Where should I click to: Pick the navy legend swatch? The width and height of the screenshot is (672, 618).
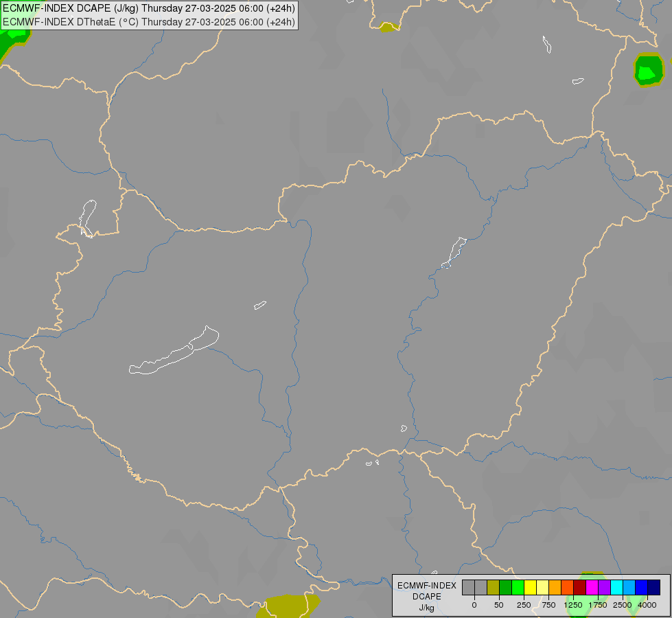654,588
